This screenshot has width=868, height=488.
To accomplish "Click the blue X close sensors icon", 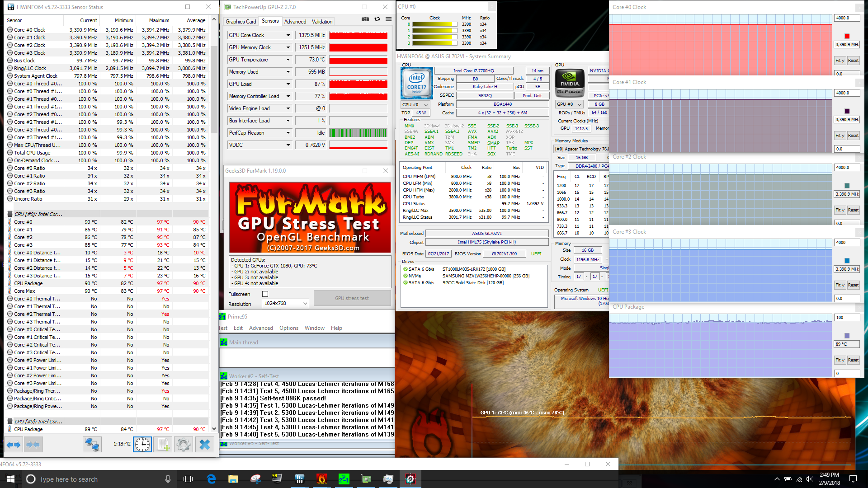I will click(204, 445).
